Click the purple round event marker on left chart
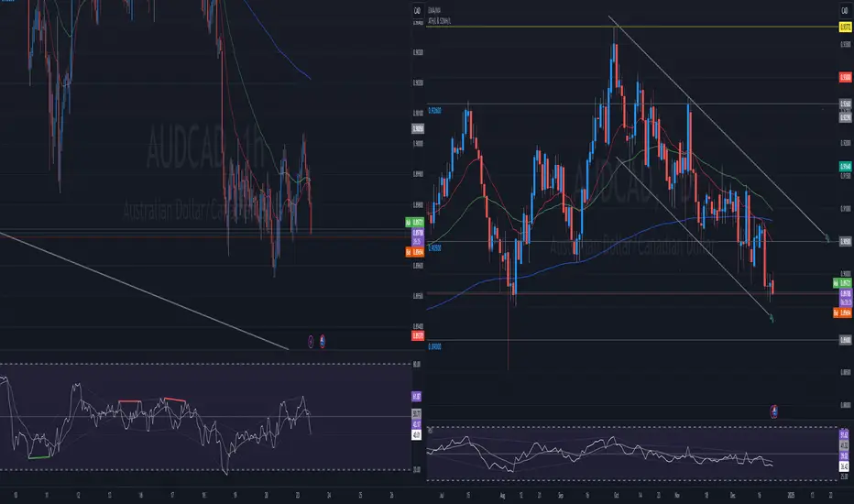Screen dimensions: 854x504 point(311,342)
